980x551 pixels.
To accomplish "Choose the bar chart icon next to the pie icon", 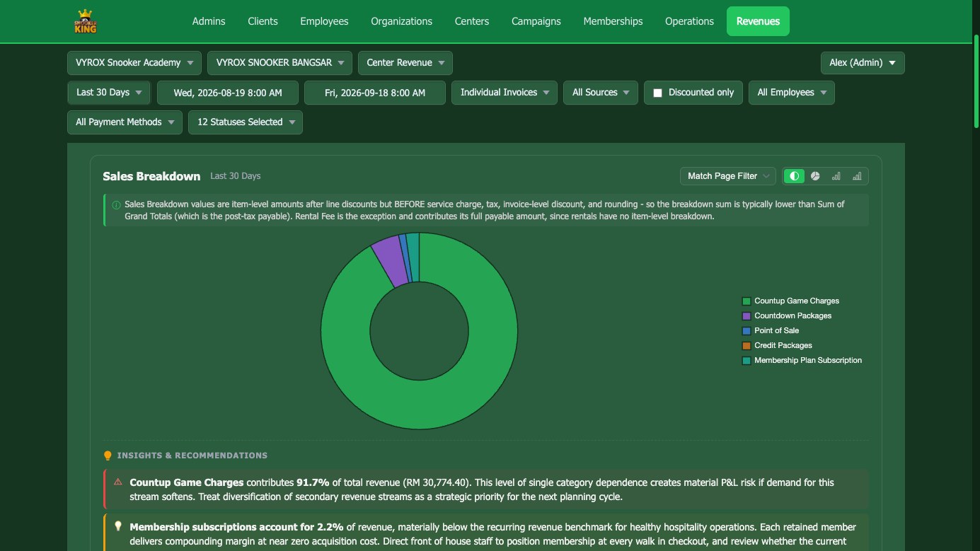I will coord(836,176).
